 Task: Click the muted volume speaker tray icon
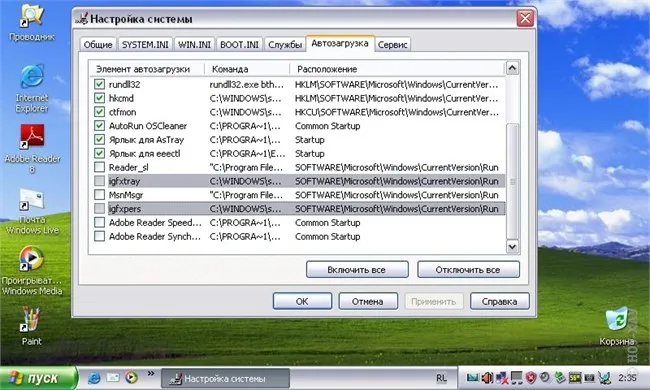click(x=487, y=378)
